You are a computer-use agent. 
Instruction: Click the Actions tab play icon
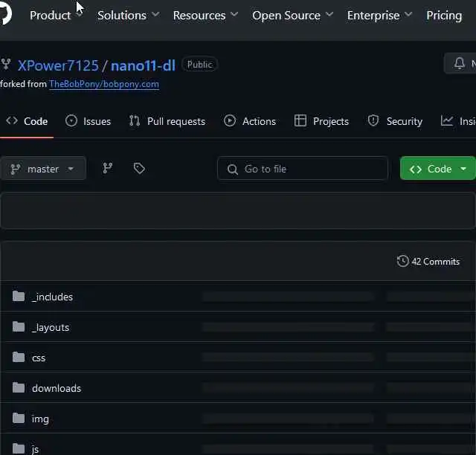point(230,120)
